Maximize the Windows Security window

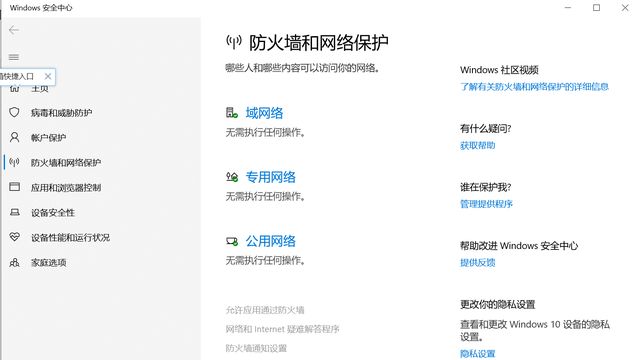596,8
